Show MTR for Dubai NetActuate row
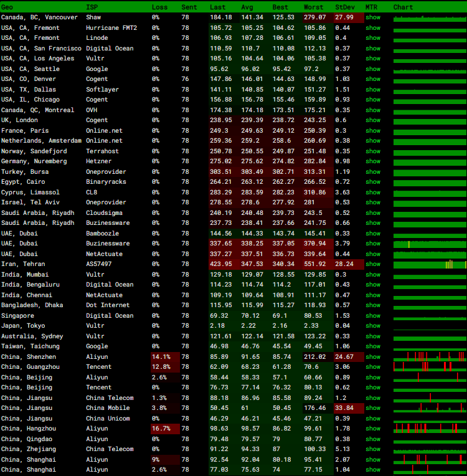The height and width of the screenshot is (476, 467). (373, 254)
